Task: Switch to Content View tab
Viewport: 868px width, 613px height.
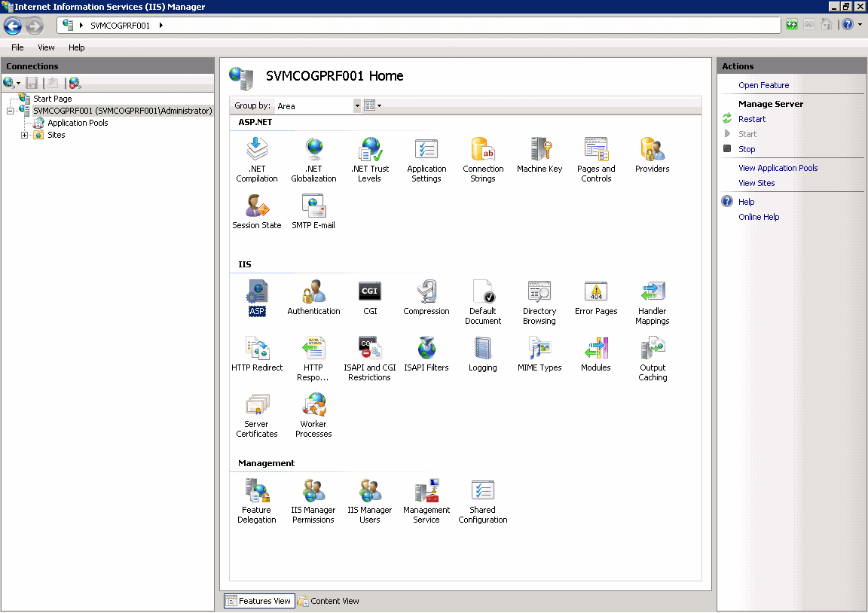Action: [x=329, y=601]
